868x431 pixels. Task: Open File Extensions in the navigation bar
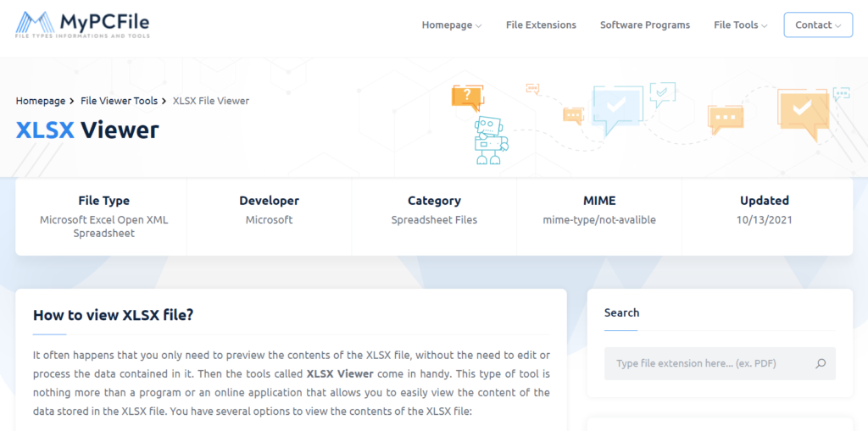[x=541, y=25]
